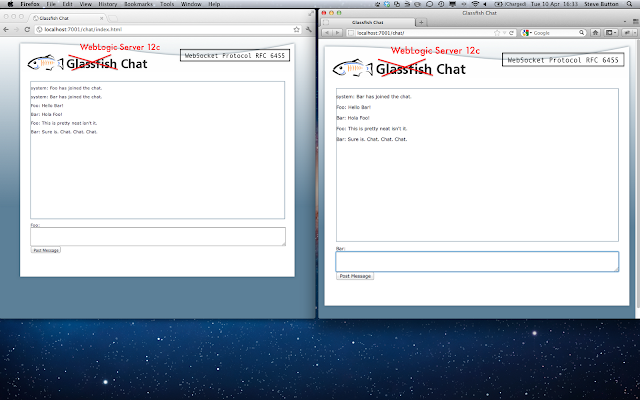
Task: Open Firefox URL history dropdown arrow
Action: 504,33
